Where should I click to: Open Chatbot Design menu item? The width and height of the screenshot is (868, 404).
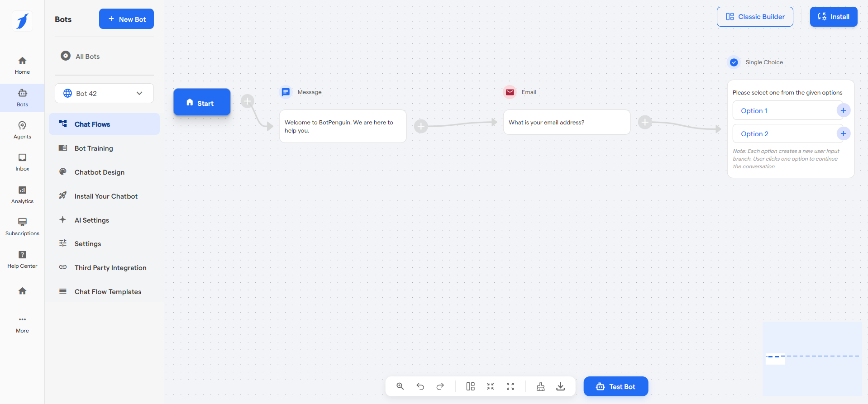click(x=99, y=172)
